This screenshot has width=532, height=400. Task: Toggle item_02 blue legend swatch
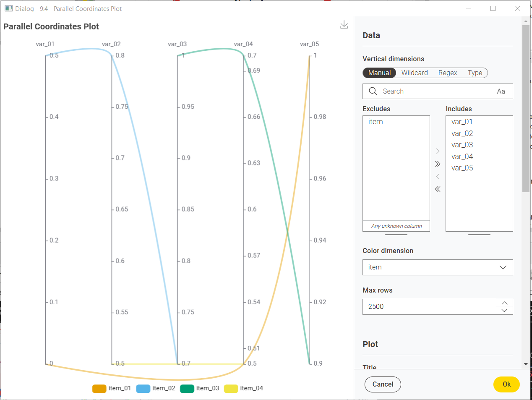coord(143,389)
